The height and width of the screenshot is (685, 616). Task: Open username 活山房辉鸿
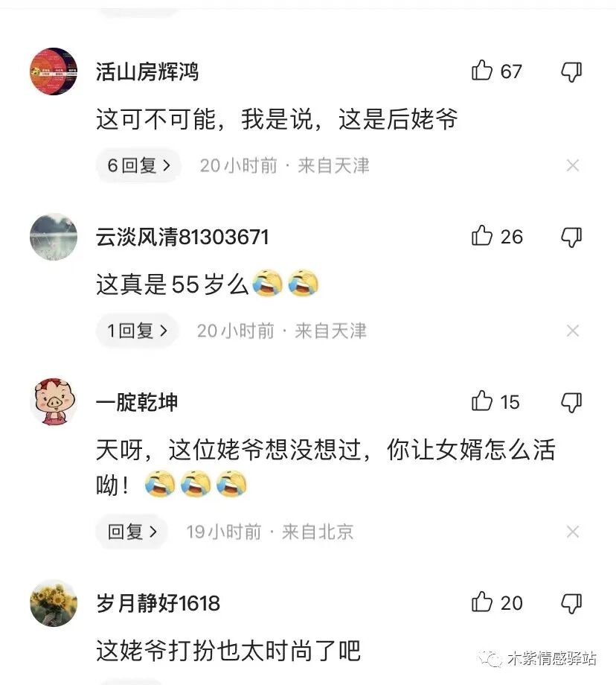click(x=147, y=71)
